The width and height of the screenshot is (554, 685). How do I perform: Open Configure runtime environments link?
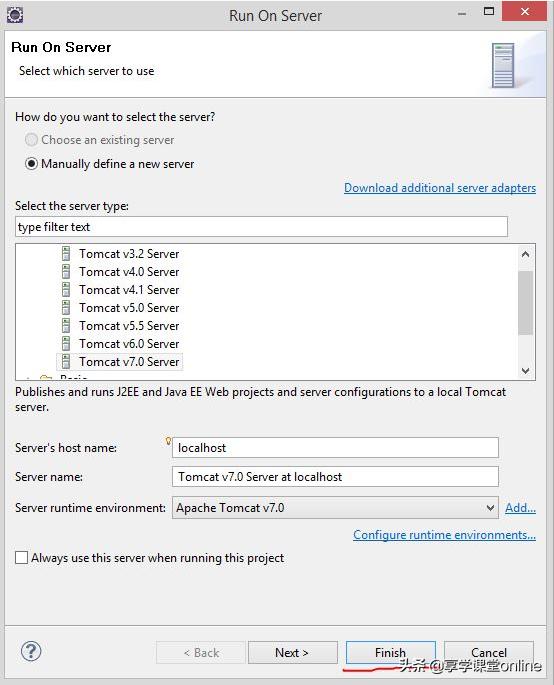tap(444, 535)
